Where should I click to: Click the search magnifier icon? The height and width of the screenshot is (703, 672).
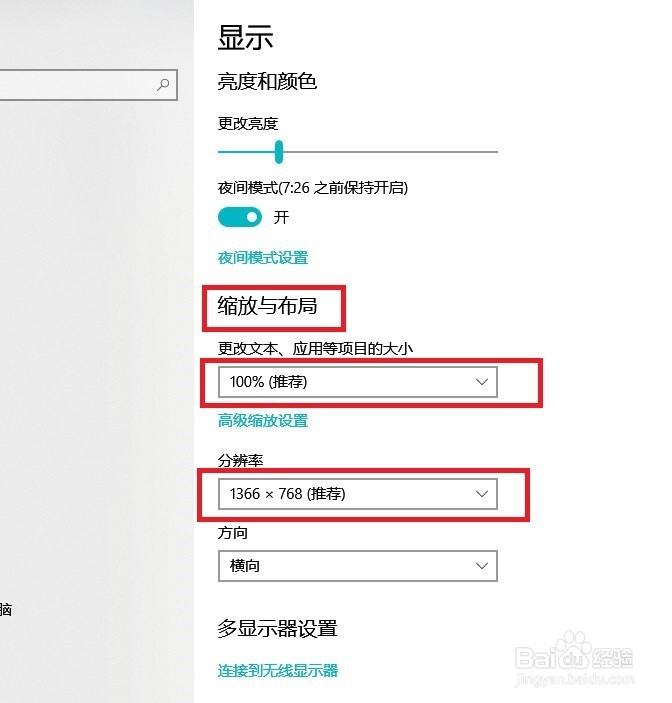[x=164, y=86]
